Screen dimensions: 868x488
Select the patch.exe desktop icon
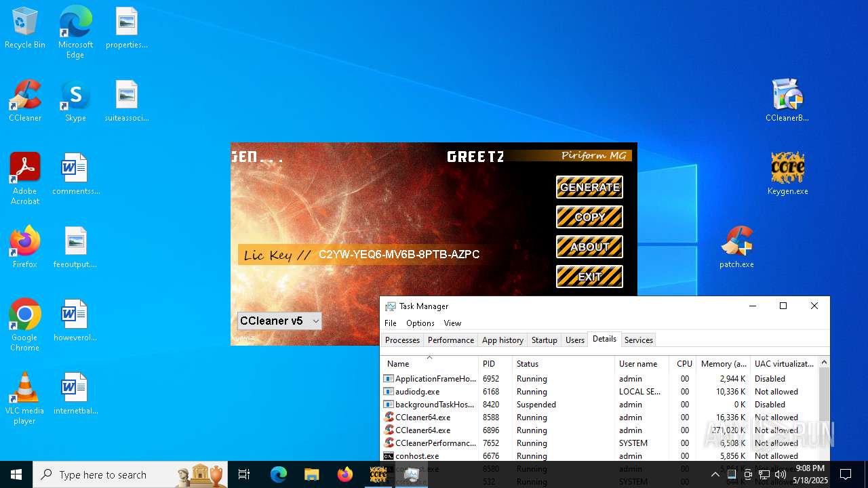click(737, 248)
